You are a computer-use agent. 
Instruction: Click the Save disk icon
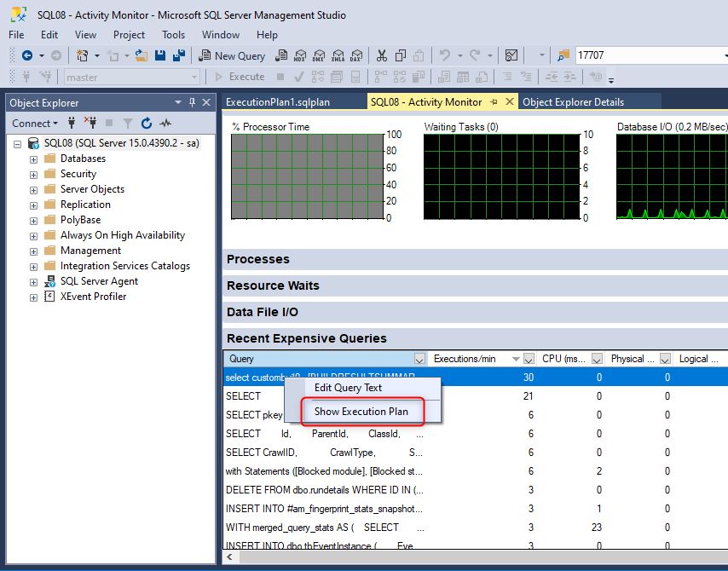click(x=160, y=55)
